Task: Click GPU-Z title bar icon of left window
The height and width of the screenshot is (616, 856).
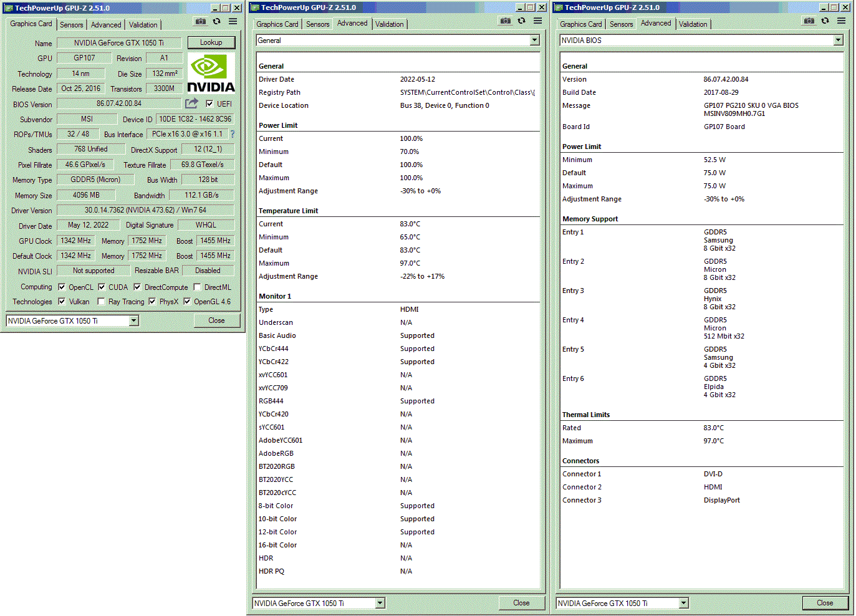Action: [x=9, y=8]
